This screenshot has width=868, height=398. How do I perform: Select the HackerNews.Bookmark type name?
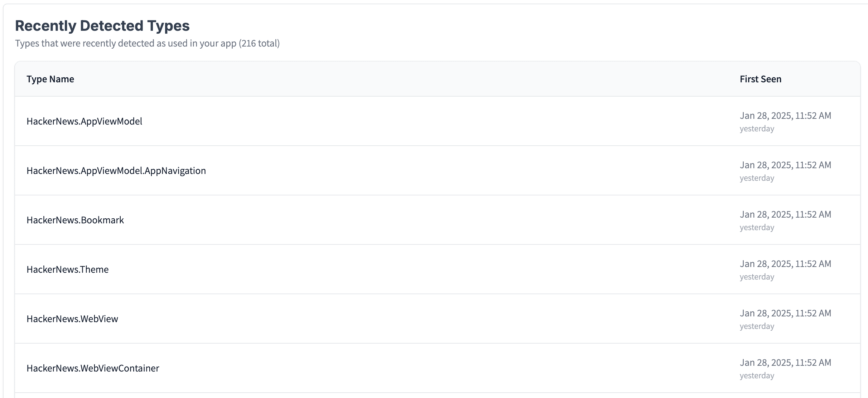point(75,220)
